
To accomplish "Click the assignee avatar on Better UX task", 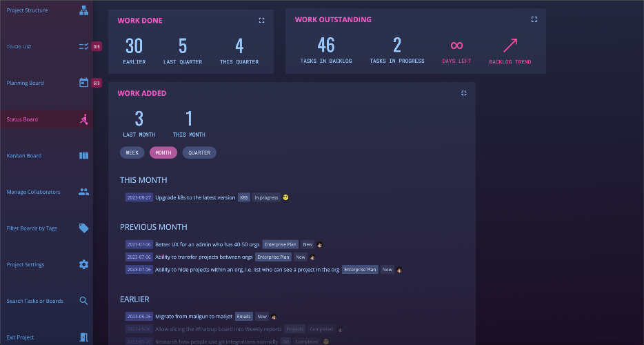I will 319,245.
